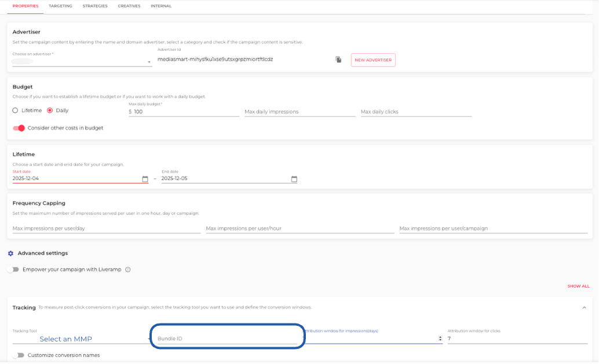Toggle Consider other costs in budget

click(x=19, y=128)
